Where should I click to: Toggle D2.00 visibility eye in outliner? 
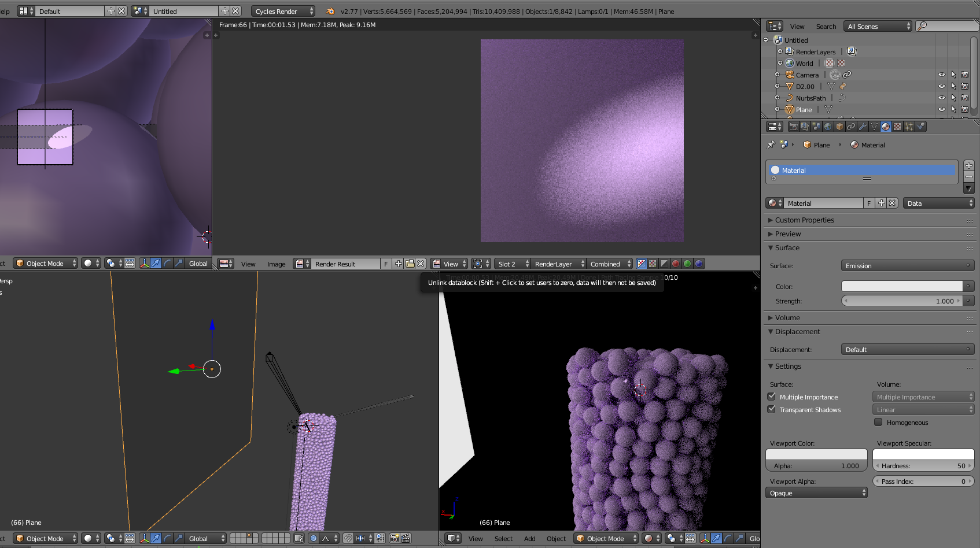(x=941, y=86)
